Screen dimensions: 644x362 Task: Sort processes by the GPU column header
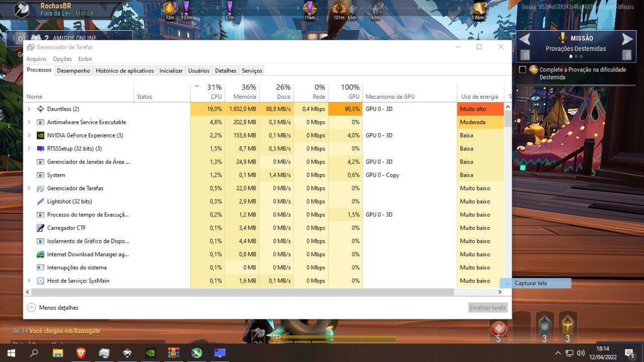click(x=346, y=92)
